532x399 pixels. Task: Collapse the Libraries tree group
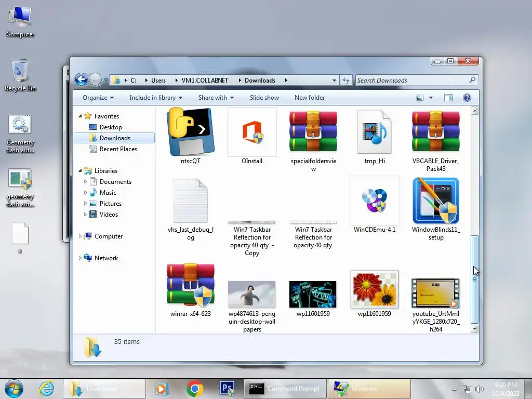(80, 170)
